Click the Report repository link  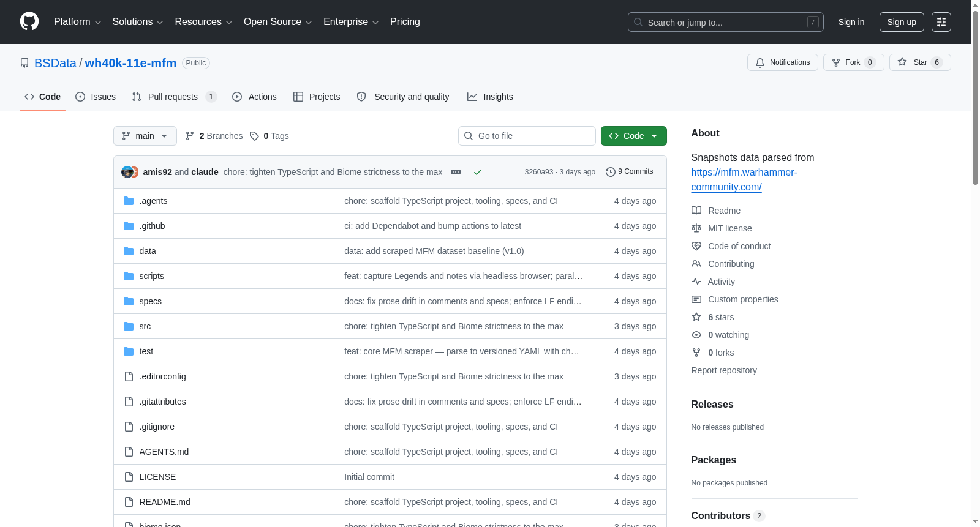[x=724, y=370]
